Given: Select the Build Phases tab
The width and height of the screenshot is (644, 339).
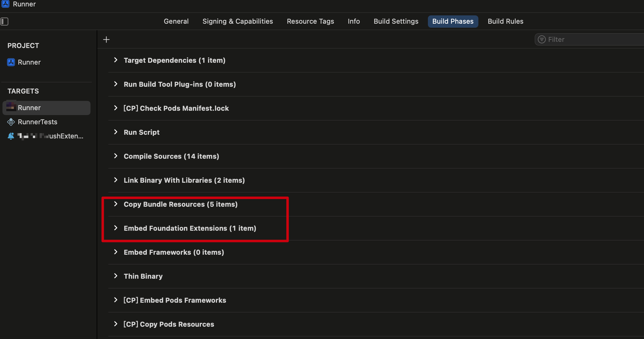Looking at the screenshot, I should [x=453, y=22].
